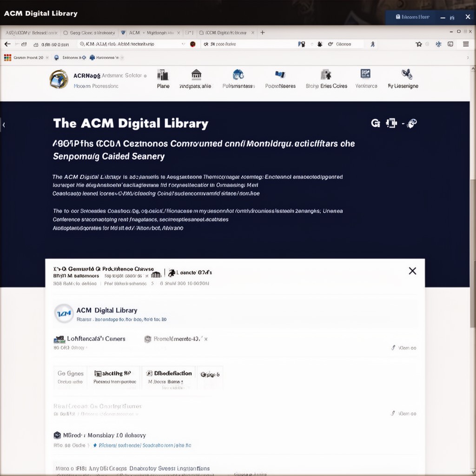Expand the dropdown arrow beside Caasm Frount 20
This screenshot has width=476, height=476.
[x=47, y=57]
